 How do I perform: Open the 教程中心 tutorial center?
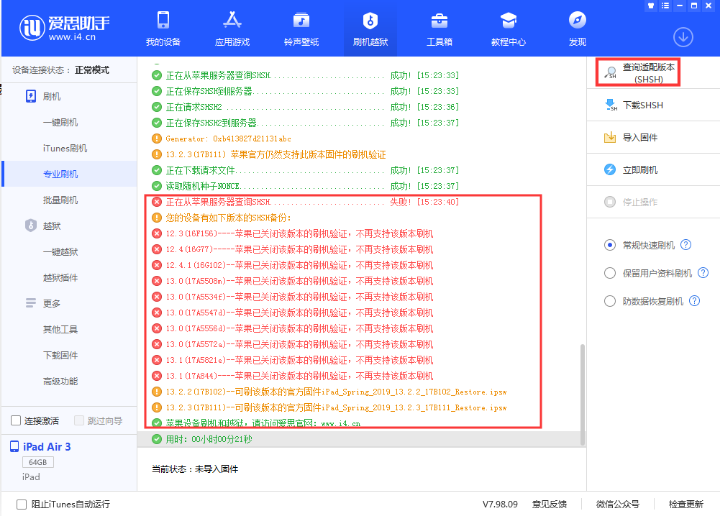[x=508, y=29]
